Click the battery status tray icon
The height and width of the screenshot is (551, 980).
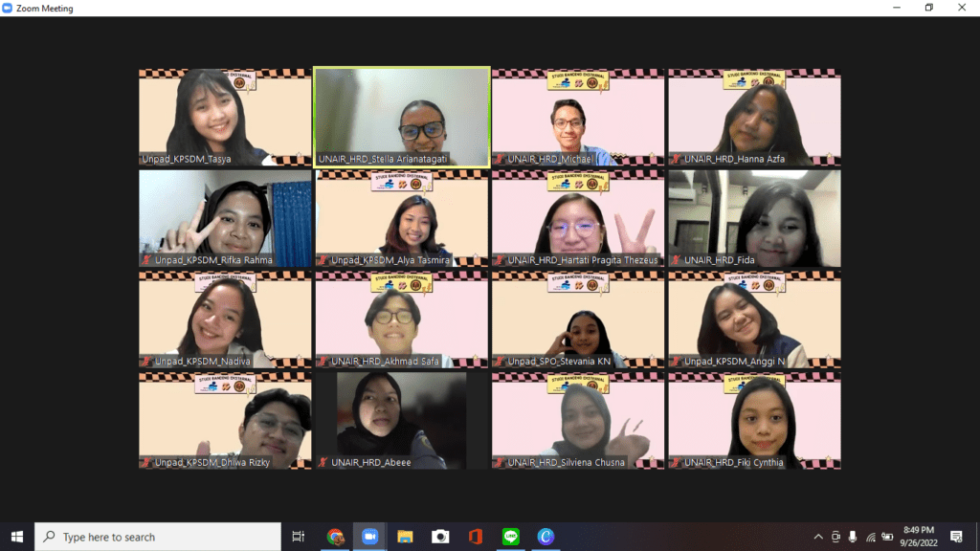(x=887, y=537)
